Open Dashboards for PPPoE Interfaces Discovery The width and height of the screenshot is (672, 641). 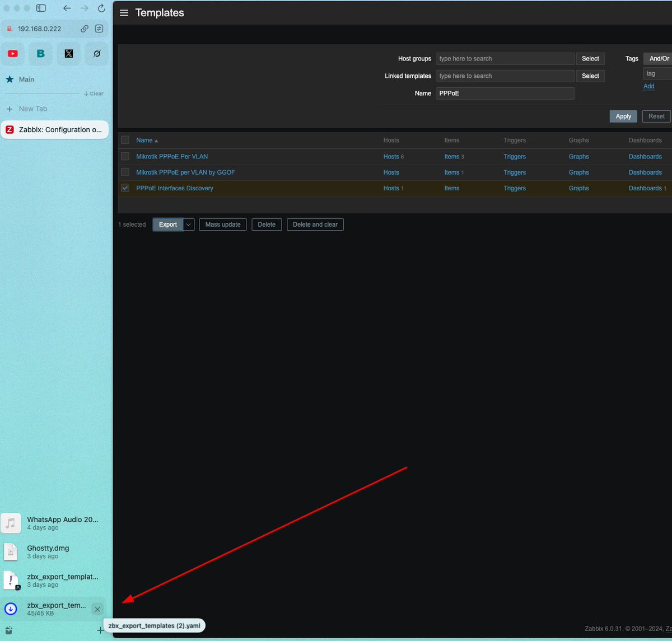pos(645,188)
